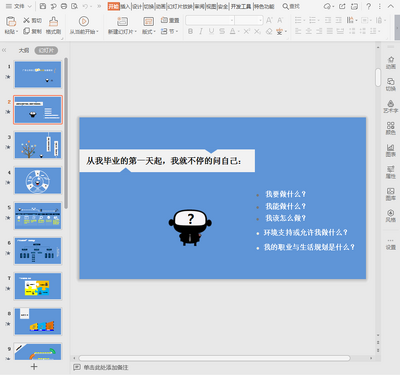Click the share/export icon at top right

point(342,6)
